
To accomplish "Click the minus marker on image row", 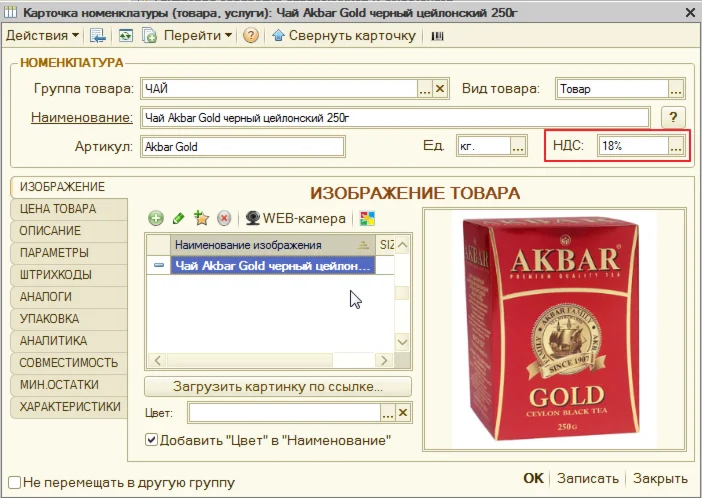I will coord(158,266).
